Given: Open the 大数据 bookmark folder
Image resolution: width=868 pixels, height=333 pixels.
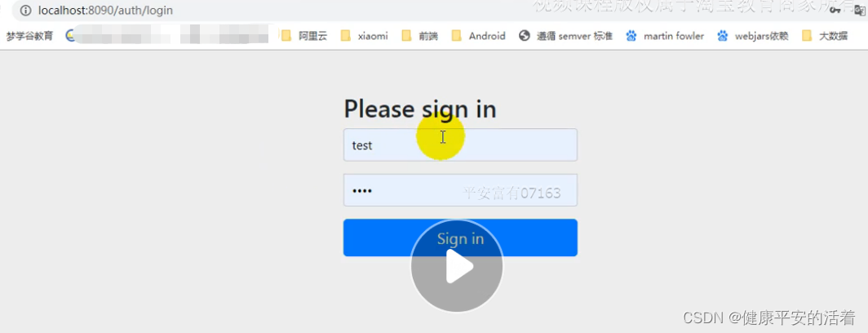Looking at the screenshot, I should (x=825, y=36).
